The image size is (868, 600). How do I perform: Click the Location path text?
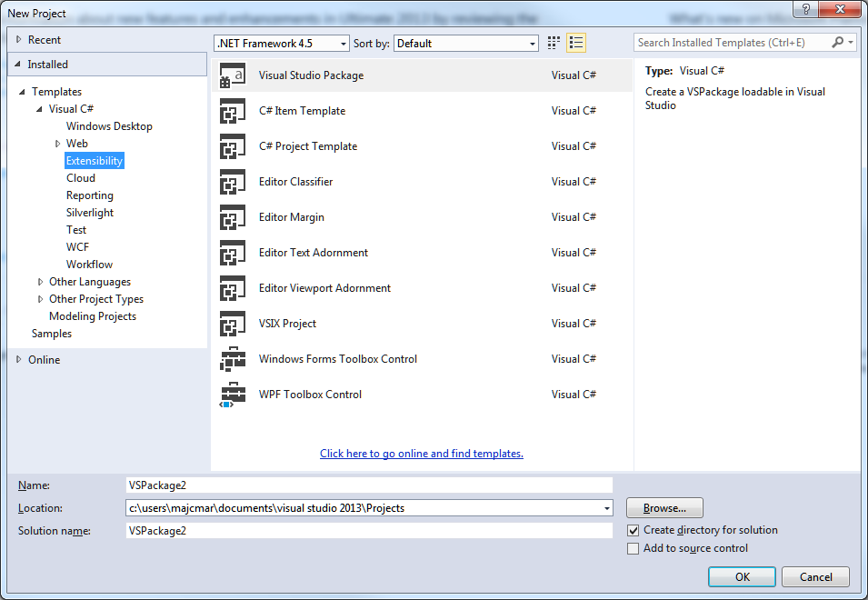point(267,508)
